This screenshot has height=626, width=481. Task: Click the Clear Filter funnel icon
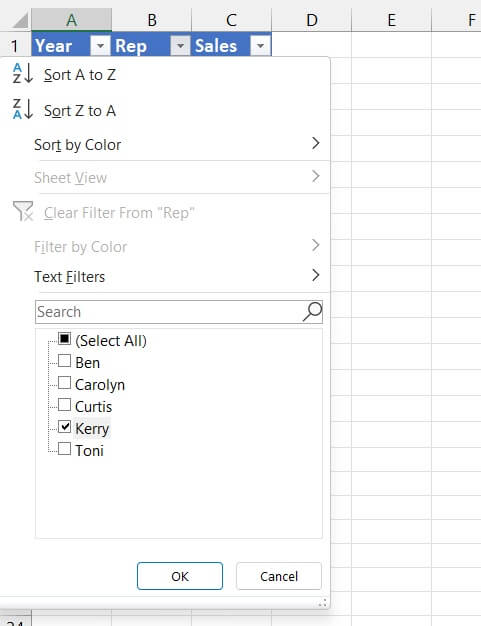click(x=23, y=211)
